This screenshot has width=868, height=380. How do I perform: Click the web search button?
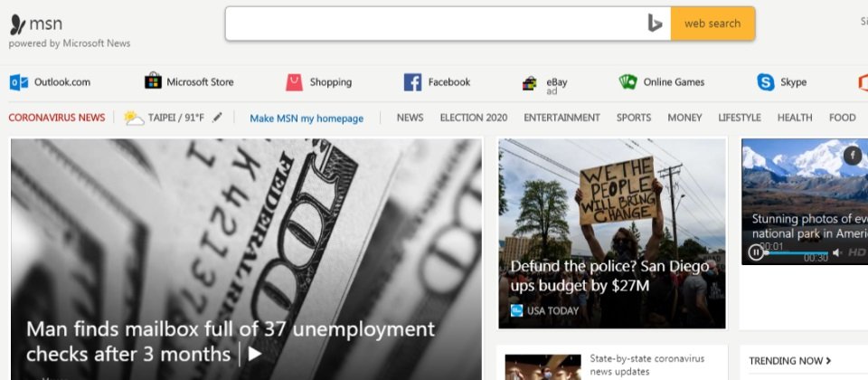pos(712,24)
